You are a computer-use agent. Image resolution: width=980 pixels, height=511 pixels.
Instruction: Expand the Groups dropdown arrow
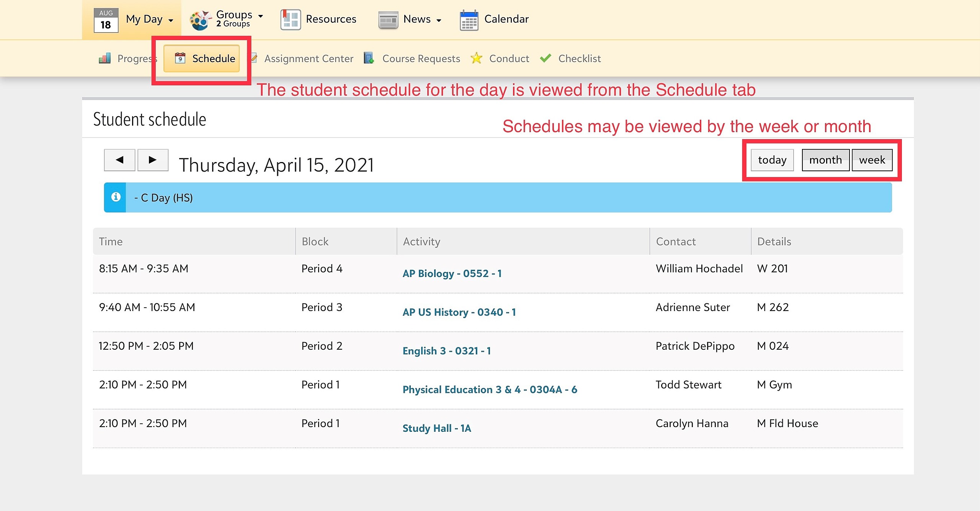point(261,16)
